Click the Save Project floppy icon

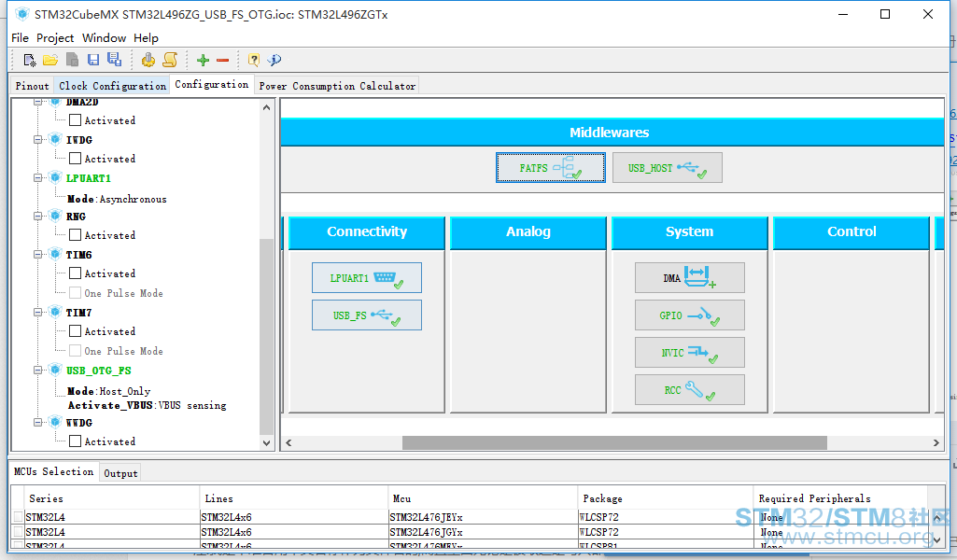click(92, 60)
